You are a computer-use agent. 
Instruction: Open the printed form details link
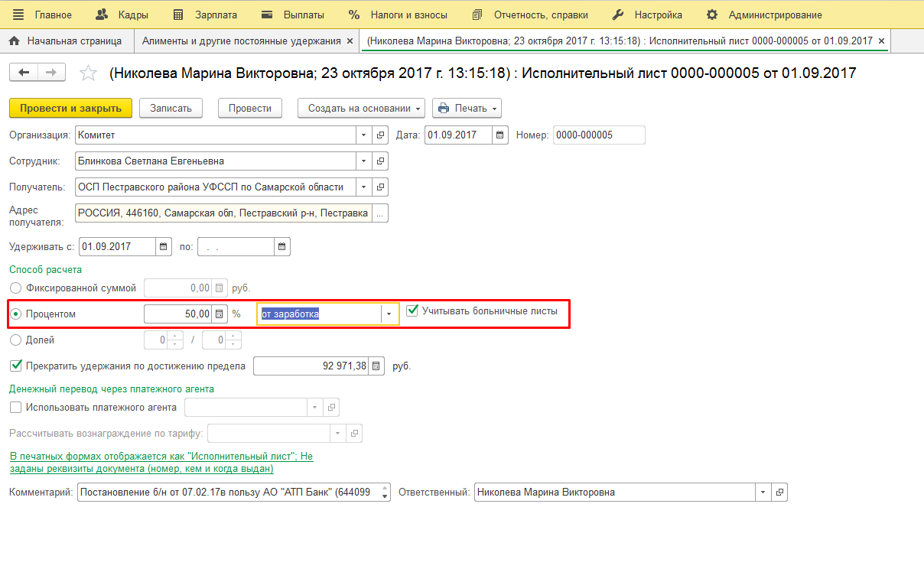point(161,463)
